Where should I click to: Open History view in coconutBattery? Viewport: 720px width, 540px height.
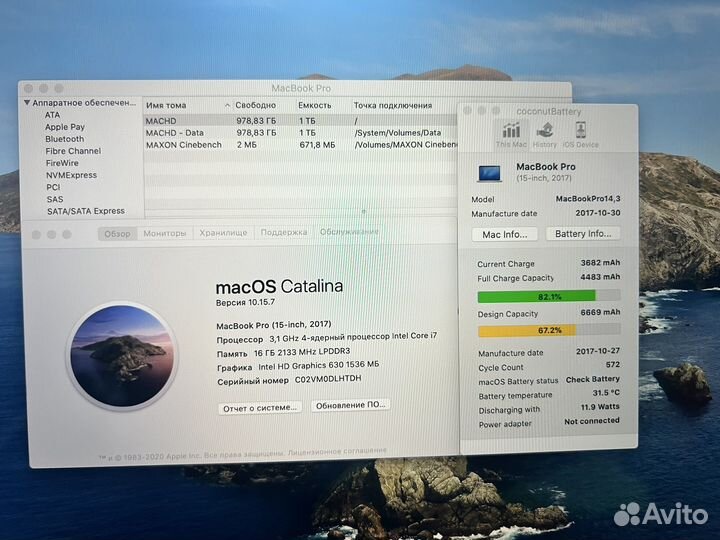[x=545, y=134]
